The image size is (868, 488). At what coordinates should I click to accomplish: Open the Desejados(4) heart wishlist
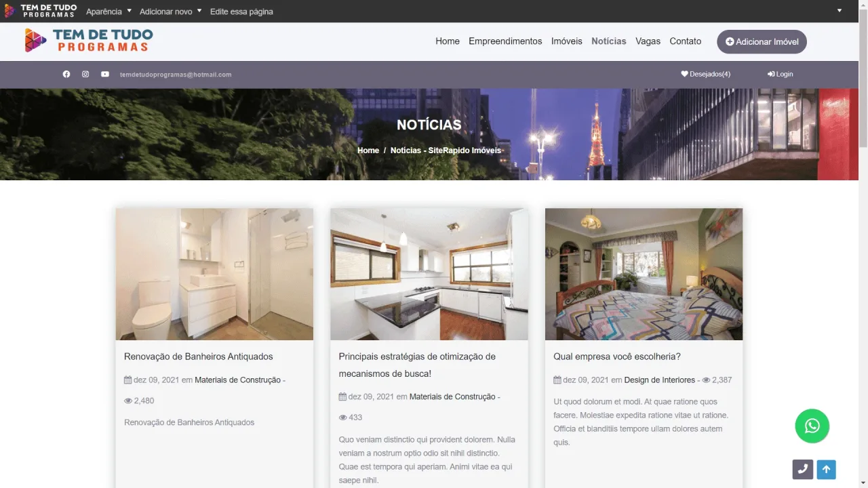pyautogui.click(x=706, y=75)
